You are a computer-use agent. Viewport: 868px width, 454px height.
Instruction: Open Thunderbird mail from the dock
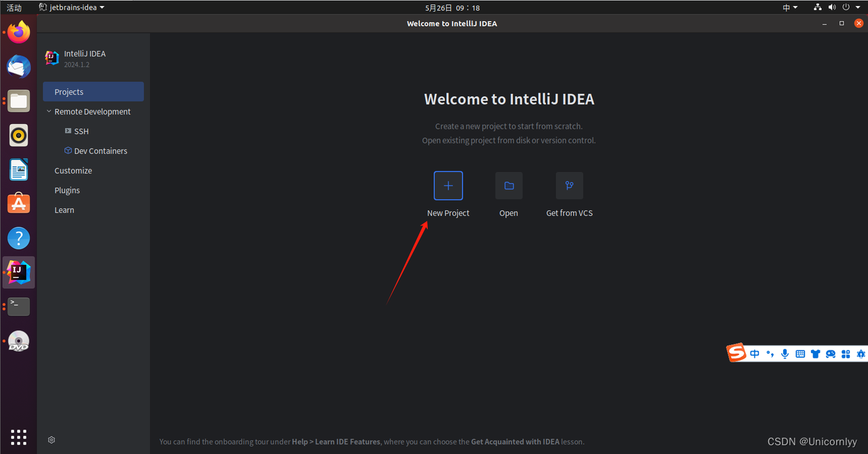click(19, 66)
